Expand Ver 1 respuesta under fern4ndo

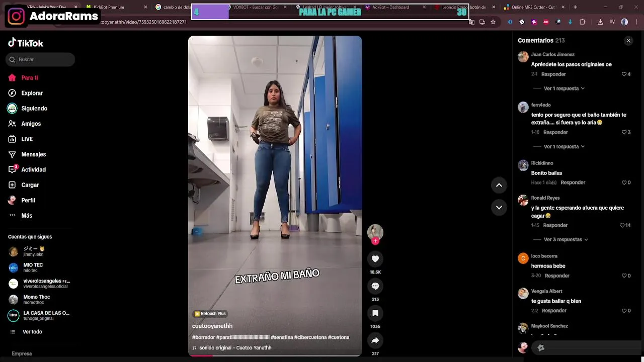coord(564,147)
